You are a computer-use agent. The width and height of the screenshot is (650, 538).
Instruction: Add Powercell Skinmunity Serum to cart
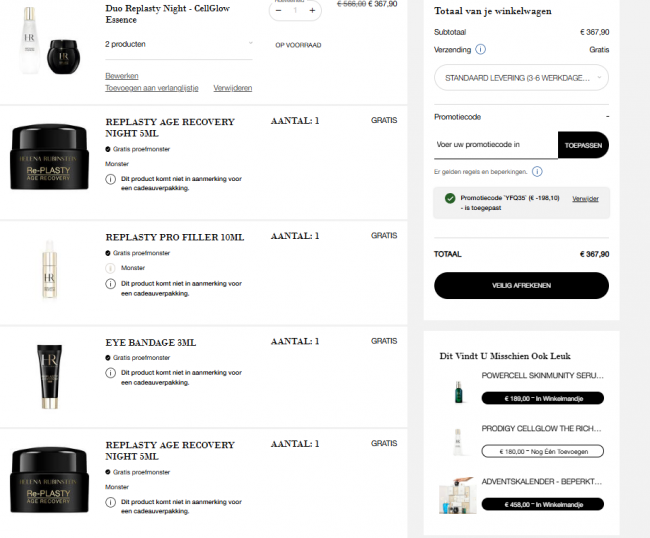[542, 398]
